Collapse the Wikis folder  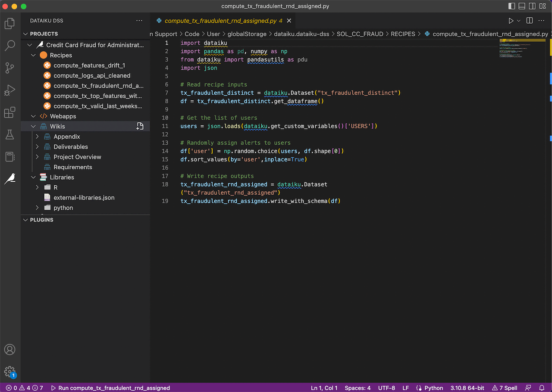pos(33,126)
